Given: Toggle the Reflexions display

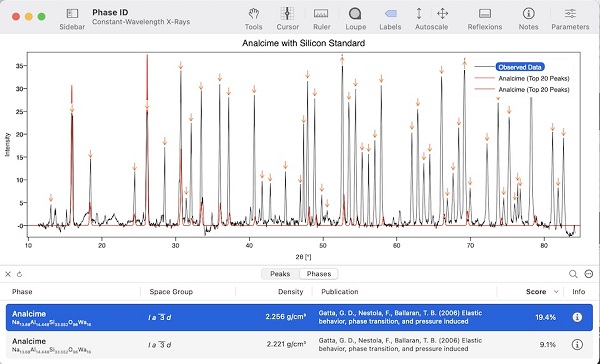Looking at the screenshot, I should [485, 14].
